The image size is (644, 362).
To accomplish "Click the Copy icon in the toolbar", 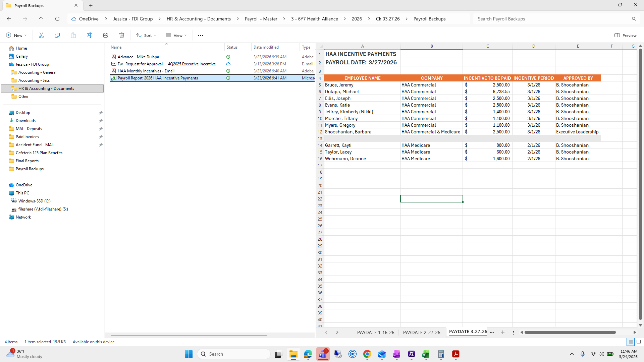I will tap(57, 35).
